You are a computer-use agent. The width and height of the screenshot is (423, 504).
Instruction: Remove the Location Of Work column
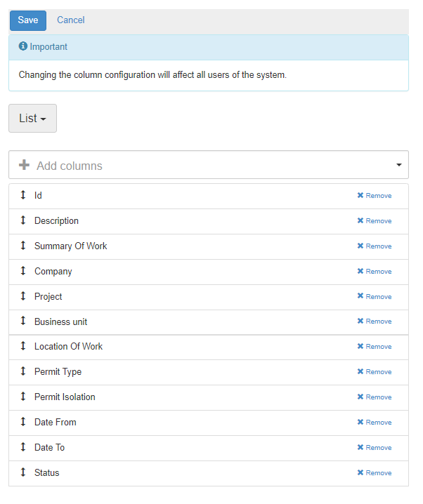click(375, 347)
